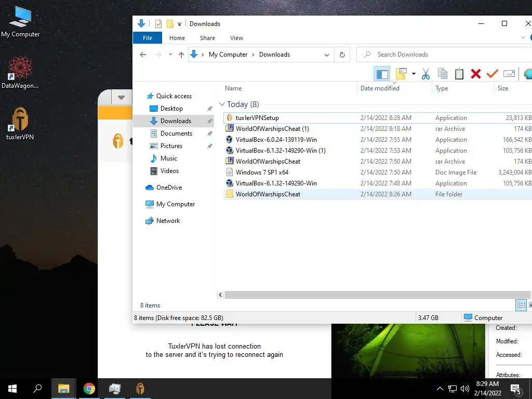Click the Cut scissors icon
This screenshot has width=532, height=399.
pos(425,74)
